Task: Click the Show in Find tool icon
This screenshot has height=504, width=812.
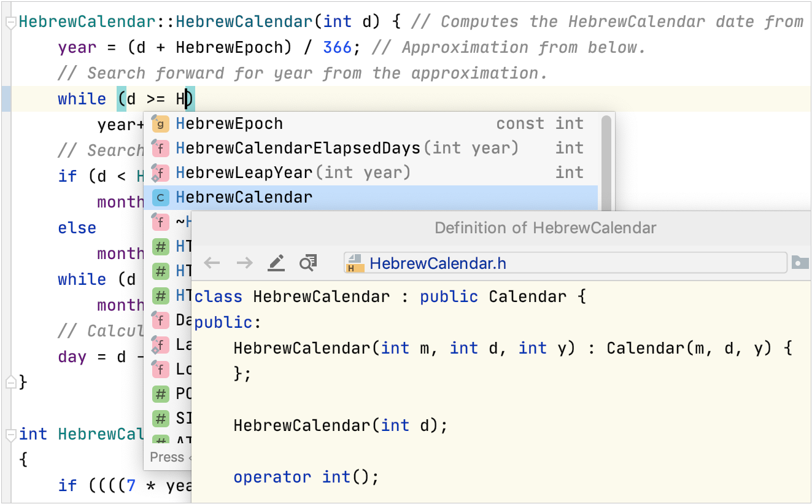Action: (307, 263)
